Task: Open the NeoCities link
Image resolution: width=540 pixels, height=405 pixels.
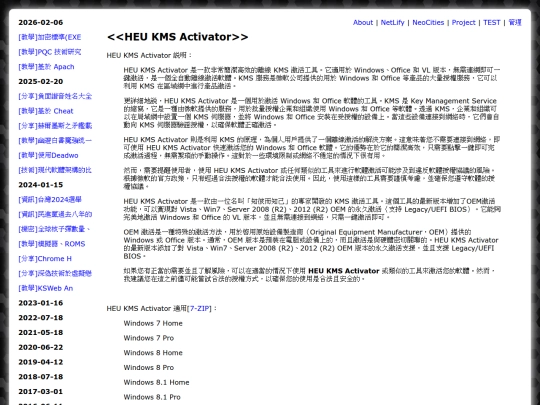Action: (x=428, y=22)
